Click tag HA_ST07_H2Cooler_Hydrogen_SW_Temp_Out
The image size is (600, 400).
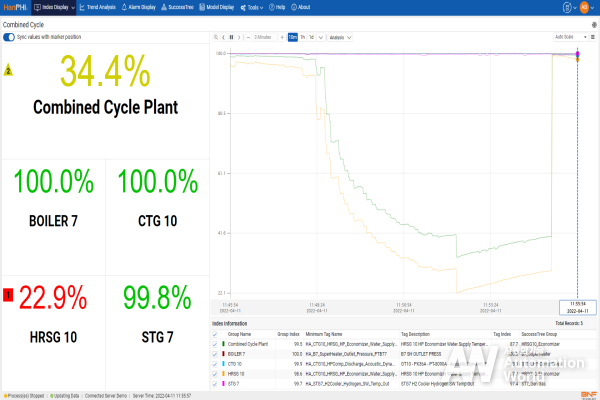click(347, 384)
